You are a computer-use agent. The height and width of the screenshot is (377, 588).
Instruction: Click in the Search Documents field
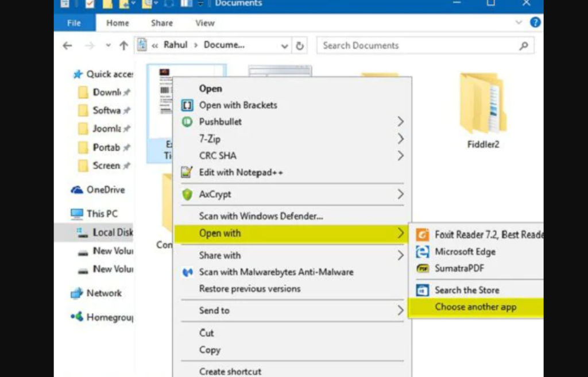(x=425, y=46)
